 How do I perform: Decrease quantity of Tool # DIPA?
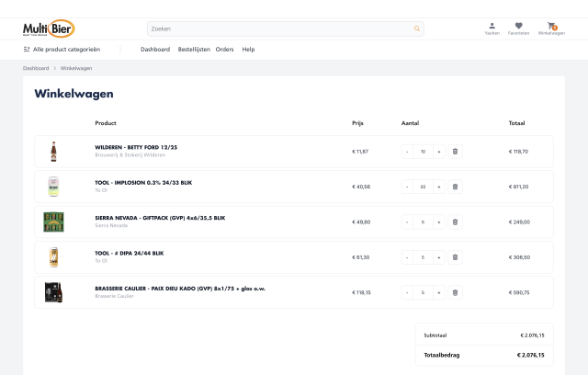[407, 257]
